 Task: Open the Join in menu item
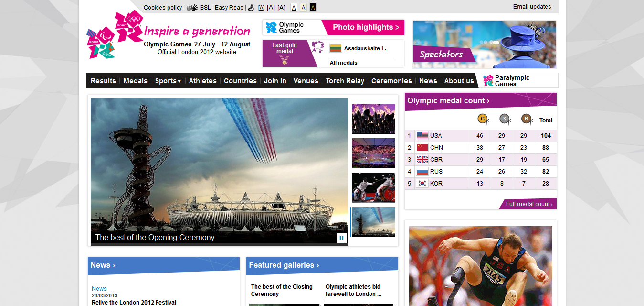275,81
